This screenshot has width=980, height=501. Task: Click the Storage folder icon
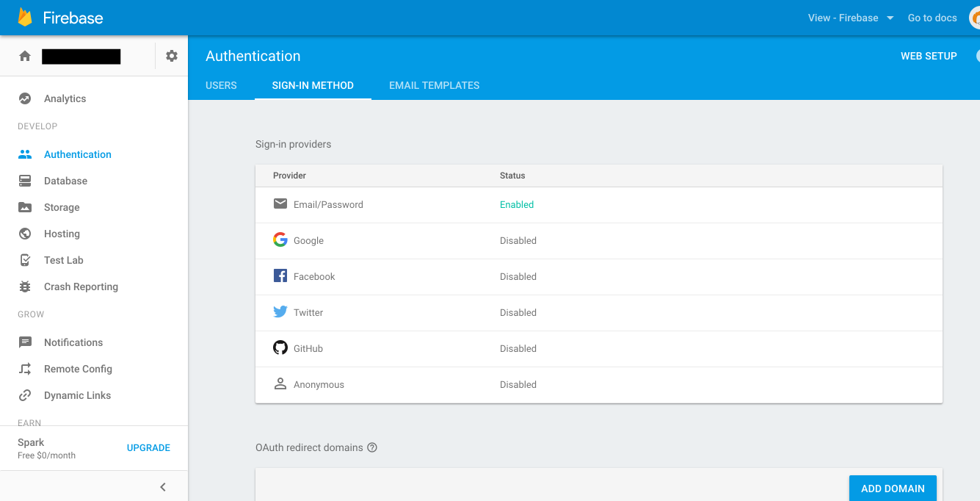25,207
